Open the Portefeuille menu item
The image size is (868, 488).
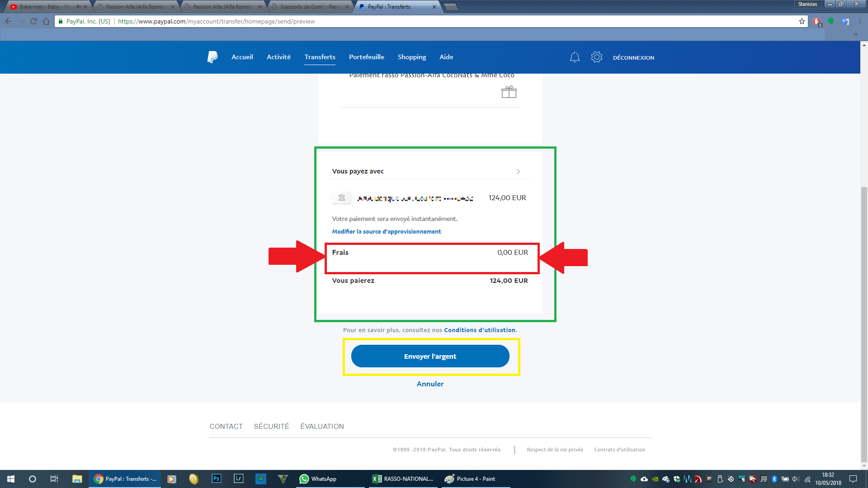tap(366, 57)
